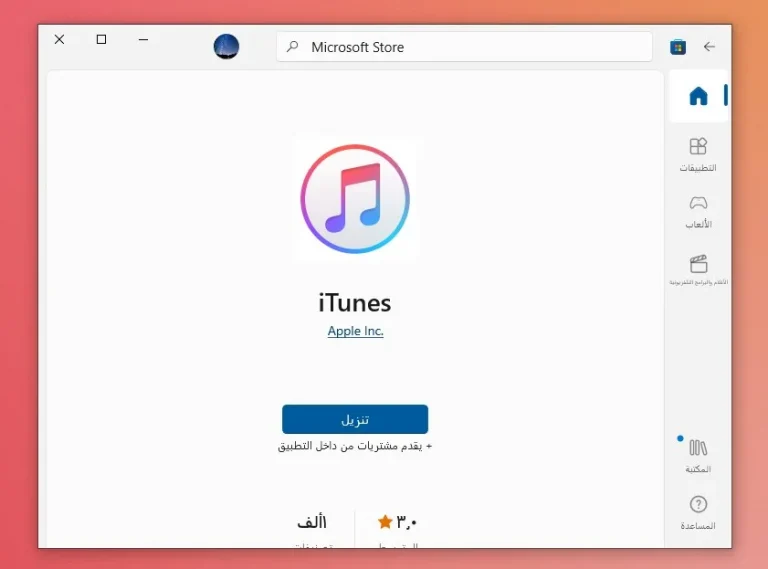Maximize the Microsoft Store window
The width and height of the screenshot is (768, 569).
point(101,39)
